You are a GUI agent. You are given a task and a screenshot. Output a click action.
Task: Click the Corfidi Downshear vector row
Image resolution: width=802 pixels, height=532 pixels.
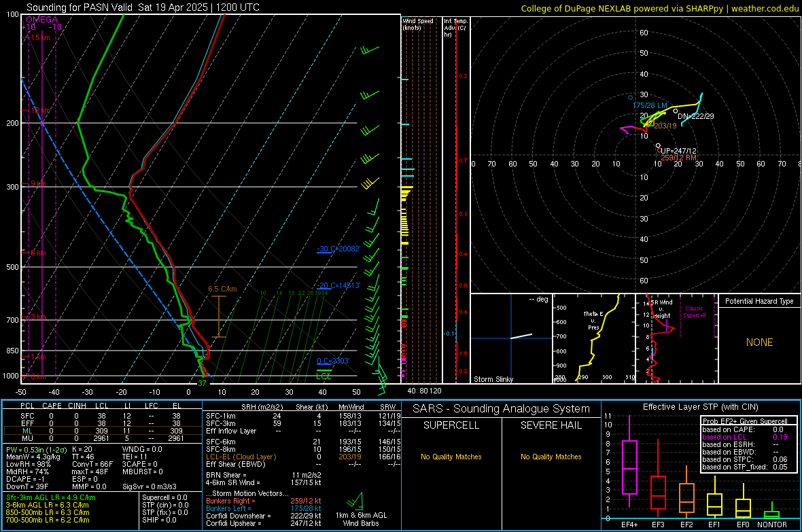pyautogui.click(x=264, y=516)
